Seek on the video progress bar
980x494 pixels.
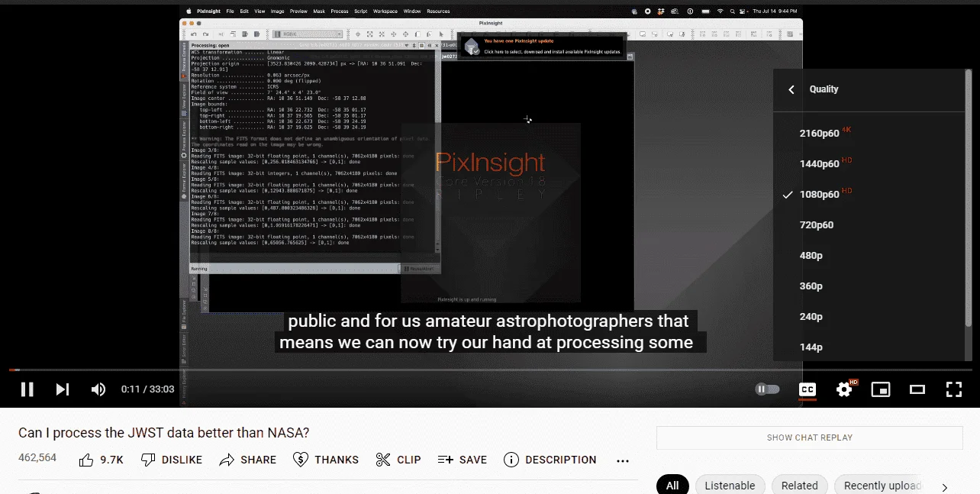coord(490,370)
